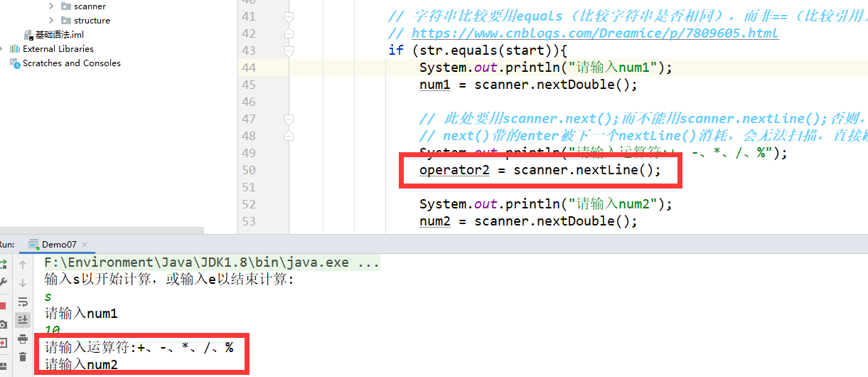Click the down arrow in Run console toolbar
This screenshot has width=868, height=377.
23,282
